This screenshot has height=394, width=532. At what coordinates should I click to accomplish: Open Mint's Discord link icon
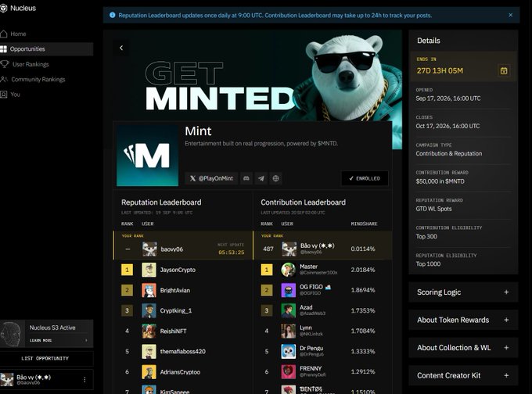(x=246, y=178)
